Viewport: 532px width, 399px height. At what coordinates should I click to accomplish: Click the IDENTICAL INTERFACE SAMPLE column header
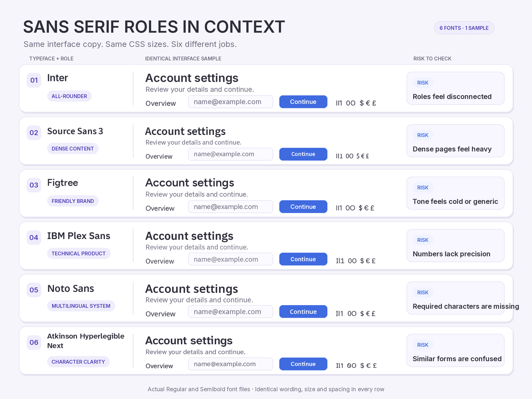click(183, 59)
